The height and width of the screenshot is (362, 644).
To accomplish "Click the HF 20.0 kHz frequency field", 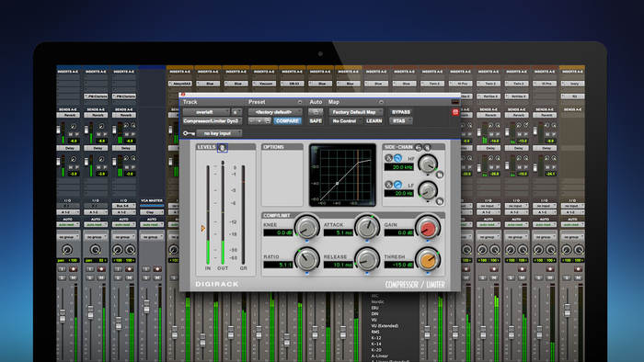I will pyautogui.click(x=398, y=167).
